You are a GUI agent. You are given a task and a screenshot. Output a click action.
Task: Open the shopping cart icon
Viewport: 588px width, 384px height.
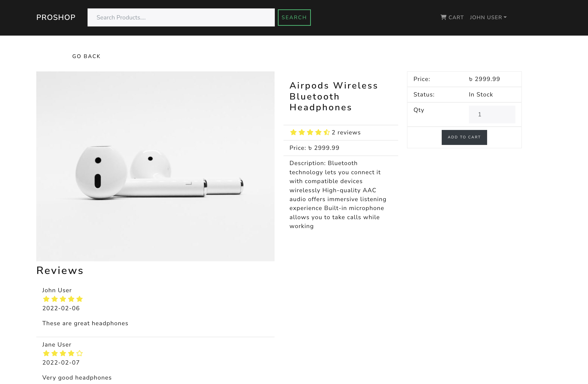pos(444,17)
